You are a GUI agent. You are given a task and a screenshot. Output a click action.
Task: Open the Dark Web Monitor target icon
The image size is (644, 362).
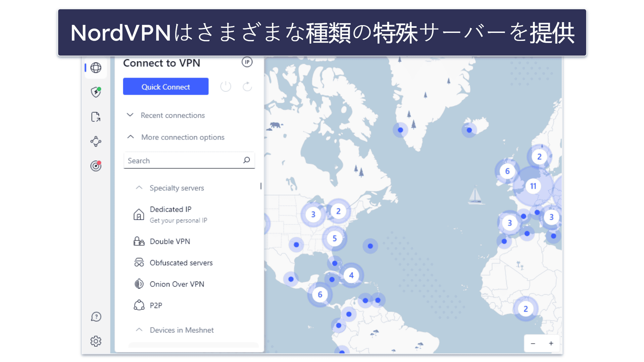[x=96, y=166]
